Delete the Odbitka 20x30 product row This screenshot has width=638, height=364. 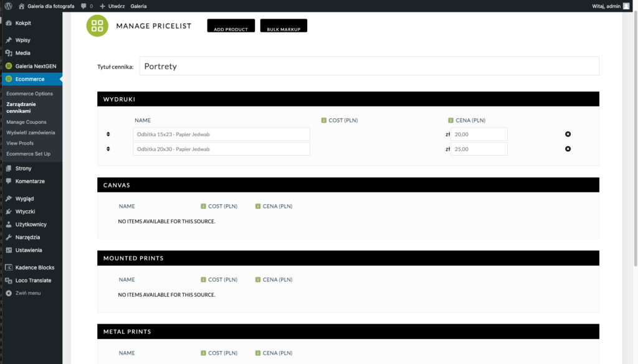(x=568, y=149)
